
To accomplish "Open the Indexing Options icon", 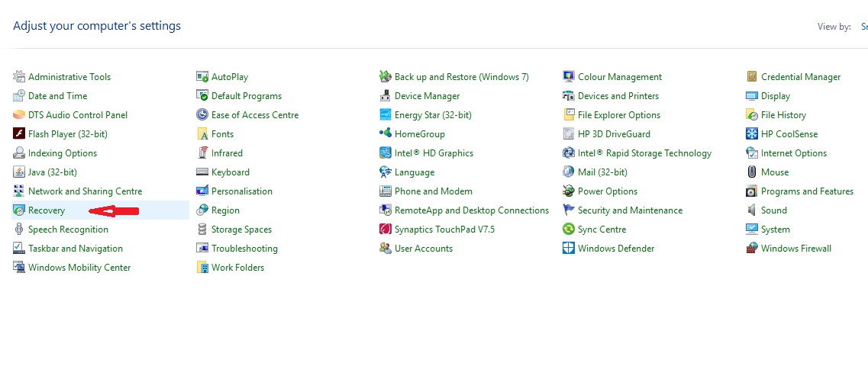I will point(19,153).
